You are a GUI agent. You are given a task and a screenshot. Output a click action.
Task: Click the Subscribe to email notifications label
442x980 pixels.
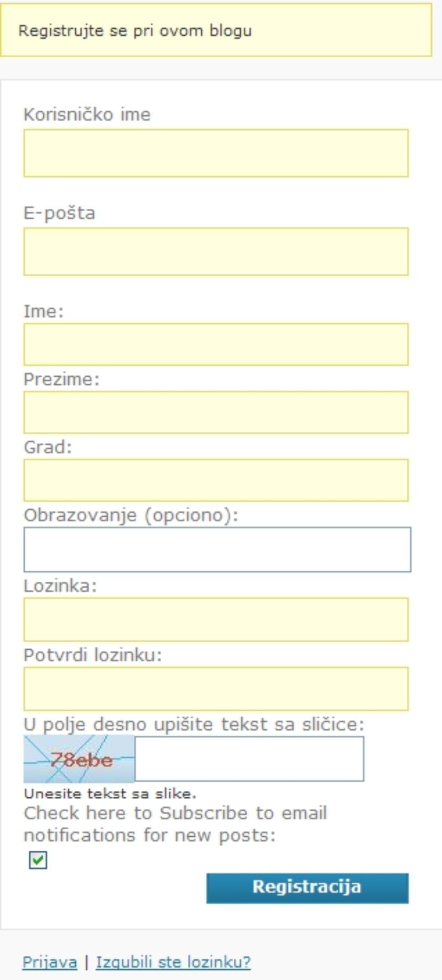(175, 824)
